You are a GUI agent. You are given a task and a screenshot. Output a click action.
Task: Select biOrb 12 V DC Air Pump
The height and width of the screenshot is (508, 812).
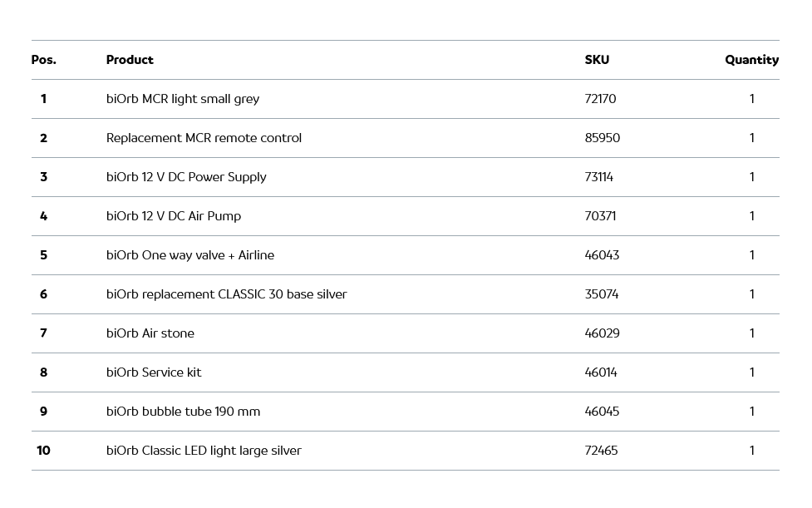174,216
